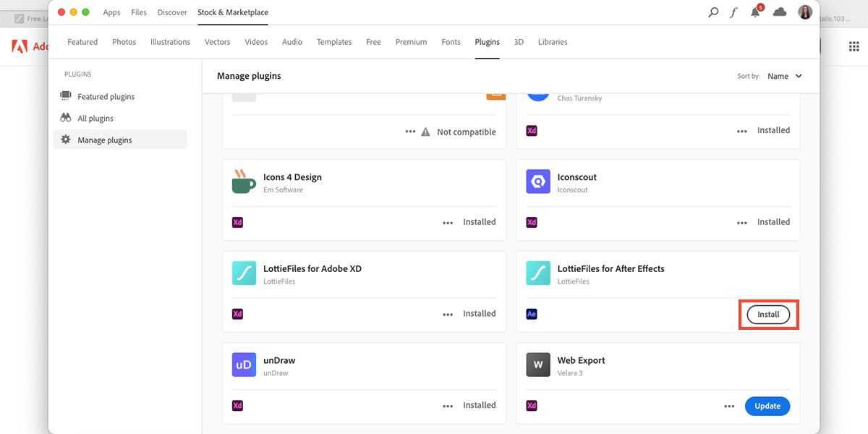Click the "Web Export" plugin title
The width and height of the screenshot is (868, 434).
click(x=582, y=361)
